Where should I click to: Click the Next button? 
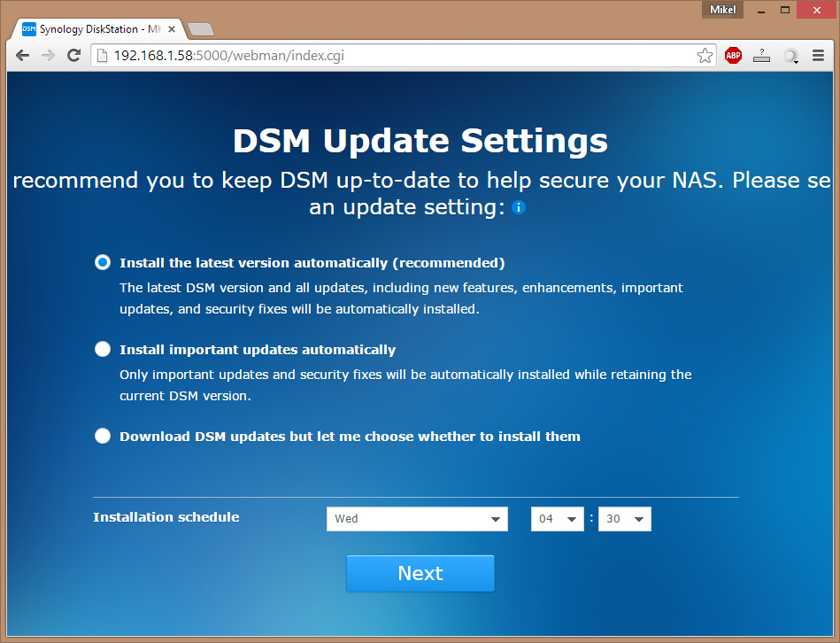pyautogui.click(x=420, y=573)
